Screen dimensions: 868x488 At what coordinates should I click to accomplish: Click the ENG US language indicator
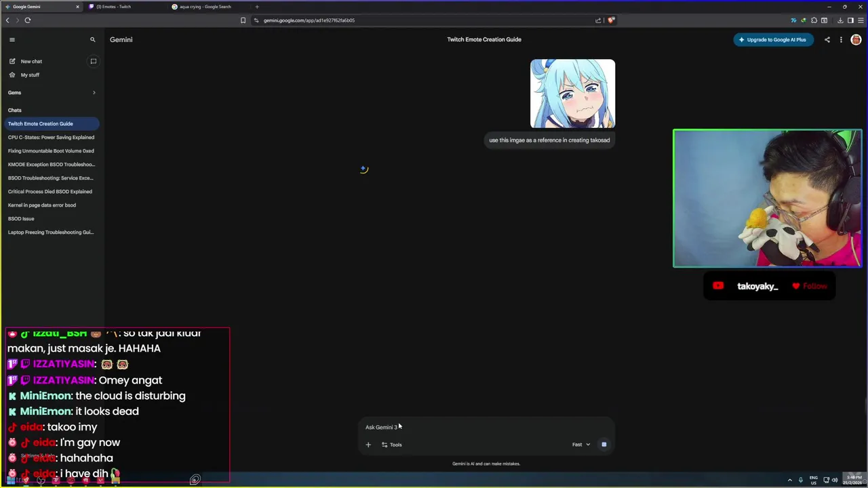pos(814,481)
